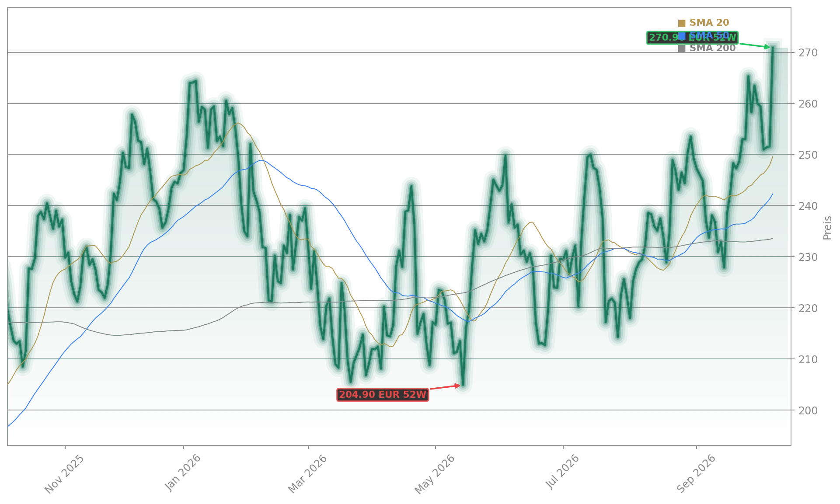
Task: Click the gold SMA 20 legend swatch
Action: pos(681,23)
